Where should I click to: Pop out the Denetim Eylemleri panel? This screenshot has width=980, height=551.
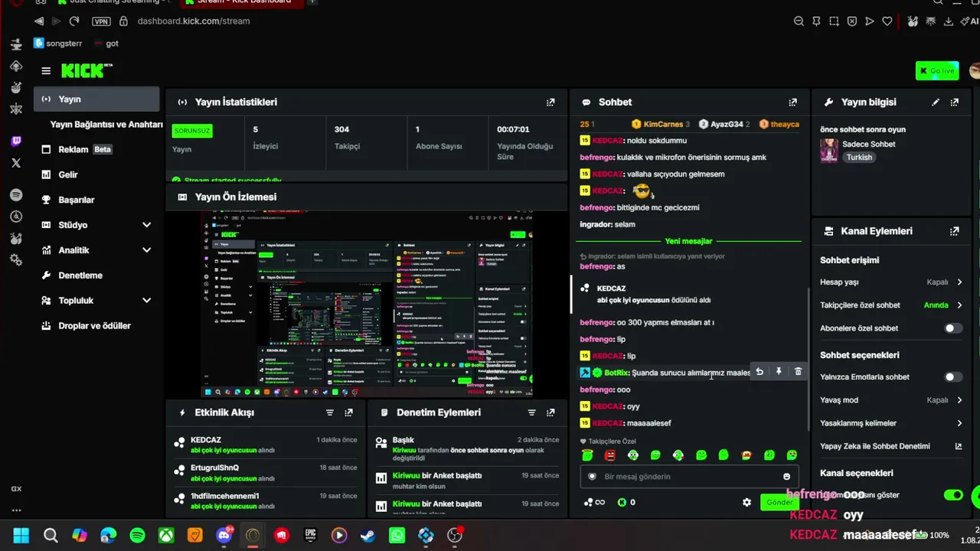click(550, 412)
